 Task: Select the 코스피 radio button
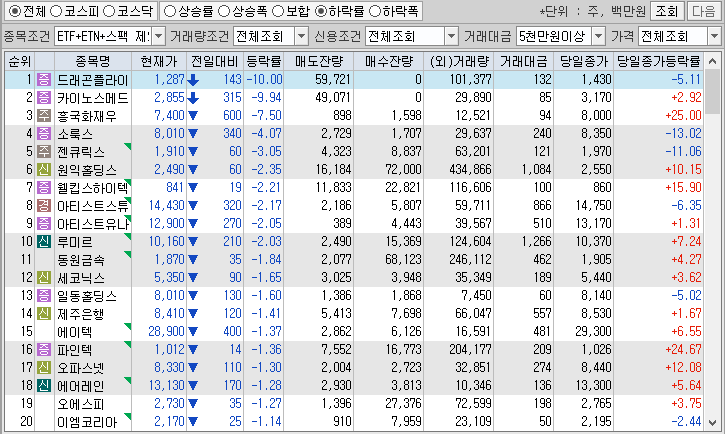point(56,11)
